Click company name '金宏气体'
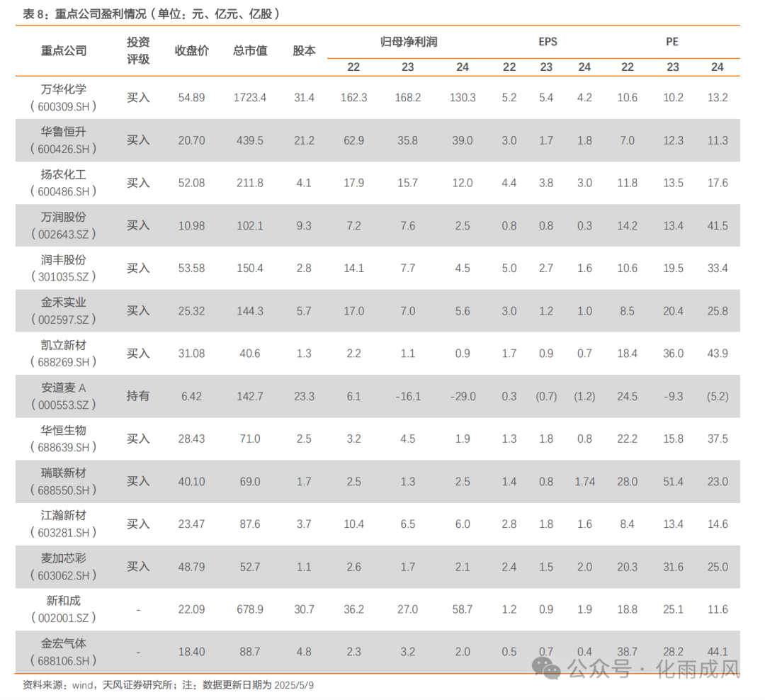Viewport: 765px width, 700px height. 64,643
